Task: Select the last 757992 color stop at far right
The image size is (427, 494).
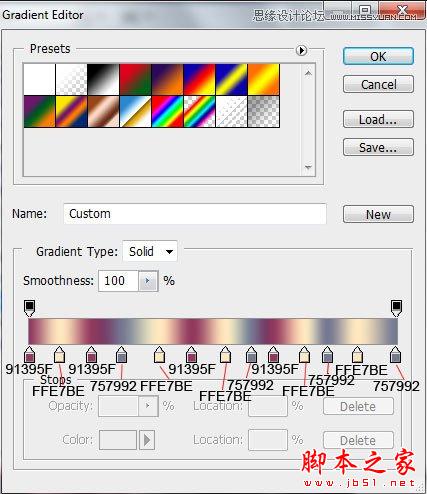Action: coord(395,355)
